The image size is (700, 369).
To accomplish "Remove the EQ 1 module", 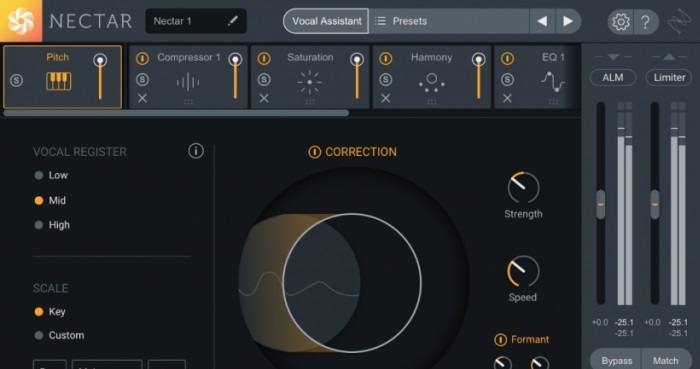I will click(507, 98).
